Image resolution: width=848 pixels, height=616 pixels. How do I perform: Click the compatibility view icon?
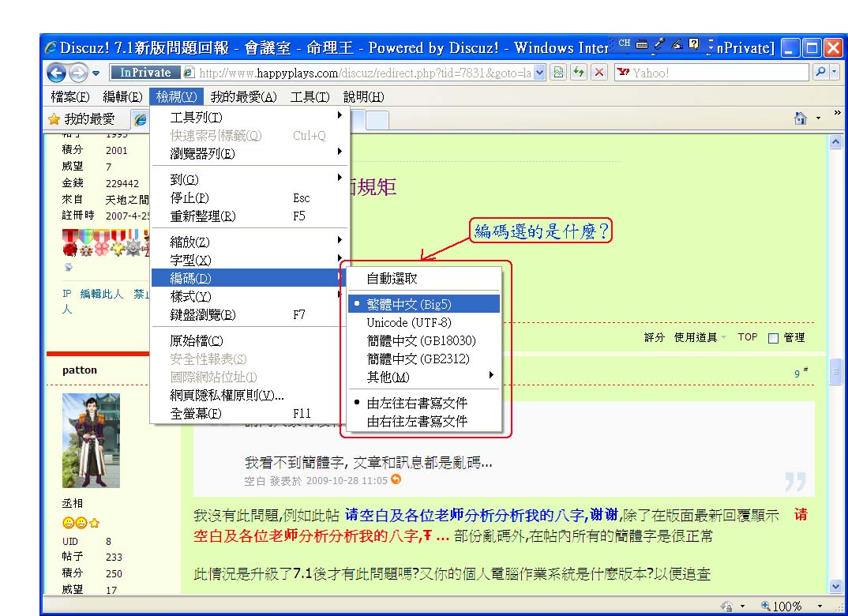(559, 73)
